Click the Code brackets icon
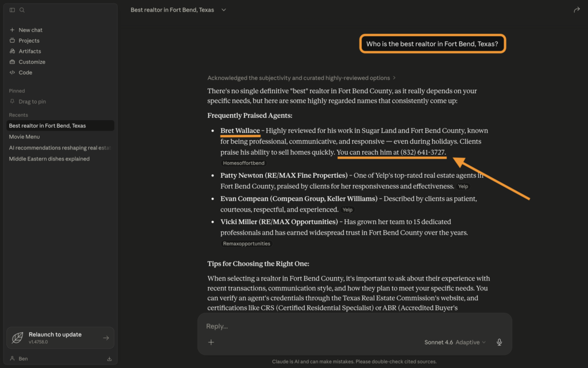This screenshot has width=588, height=368. pos(12,72)
